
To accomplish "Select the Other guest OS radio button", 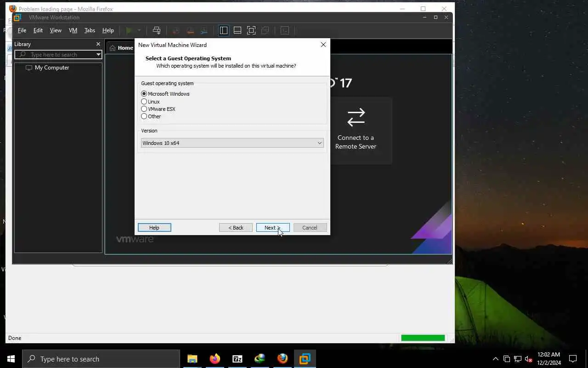I will 144,116.
